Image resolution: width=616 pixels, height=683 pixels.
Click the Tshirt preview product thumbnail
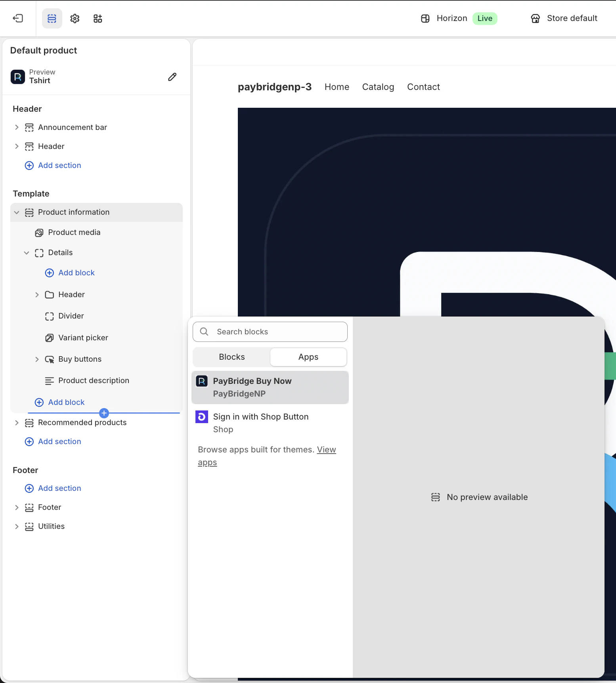18,77
